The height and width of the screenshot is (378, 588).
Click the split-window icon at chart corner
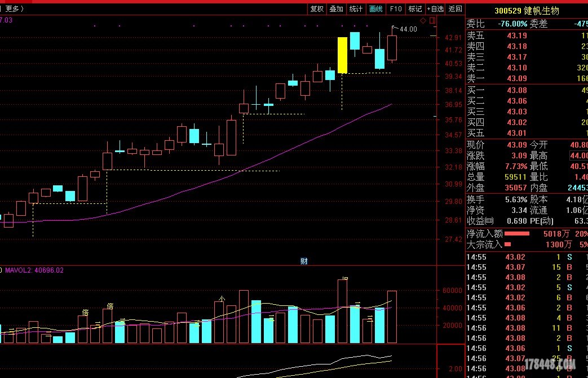(432, 21)
